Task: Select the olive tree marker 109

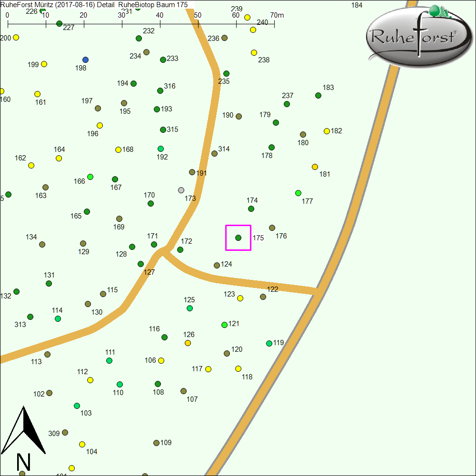Action: pos(156,443)
